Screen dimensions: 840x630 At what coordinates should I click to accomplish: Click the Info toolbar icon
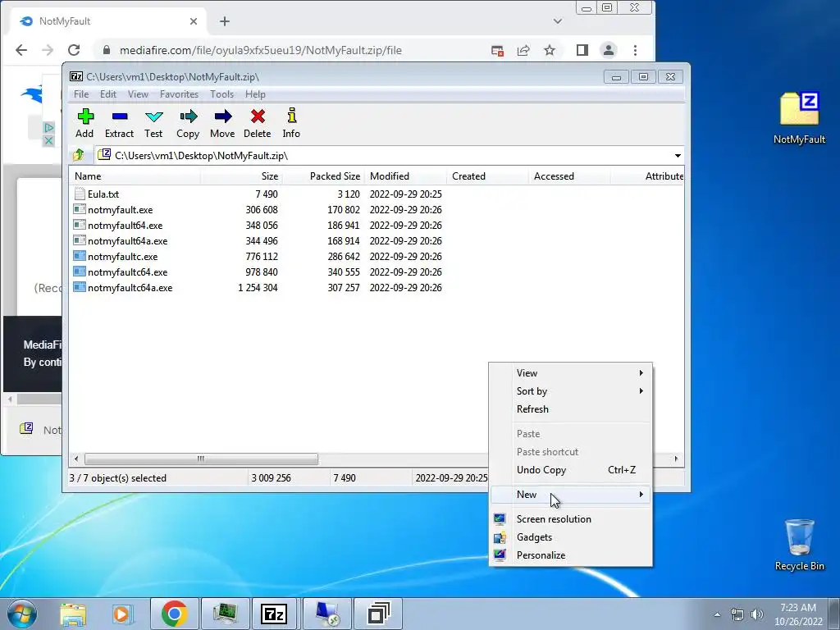(x=291, y=116)
